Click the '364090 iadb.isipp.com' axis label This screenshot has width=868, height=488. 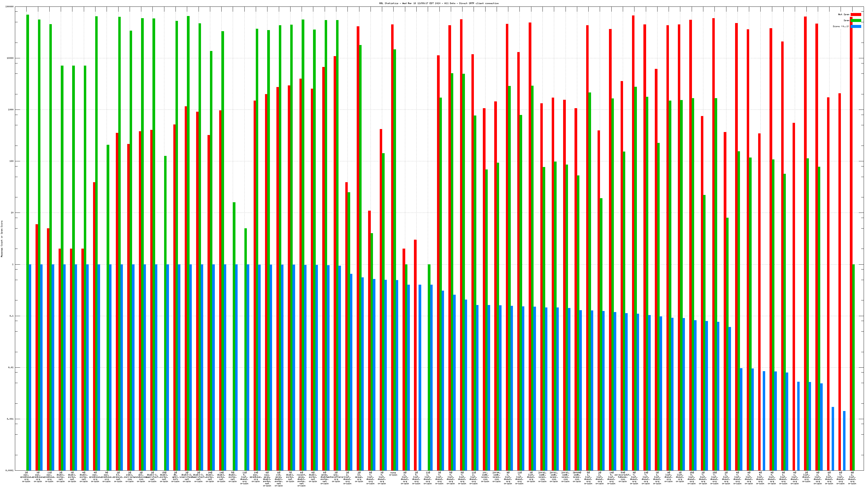(x=577, y=477)
